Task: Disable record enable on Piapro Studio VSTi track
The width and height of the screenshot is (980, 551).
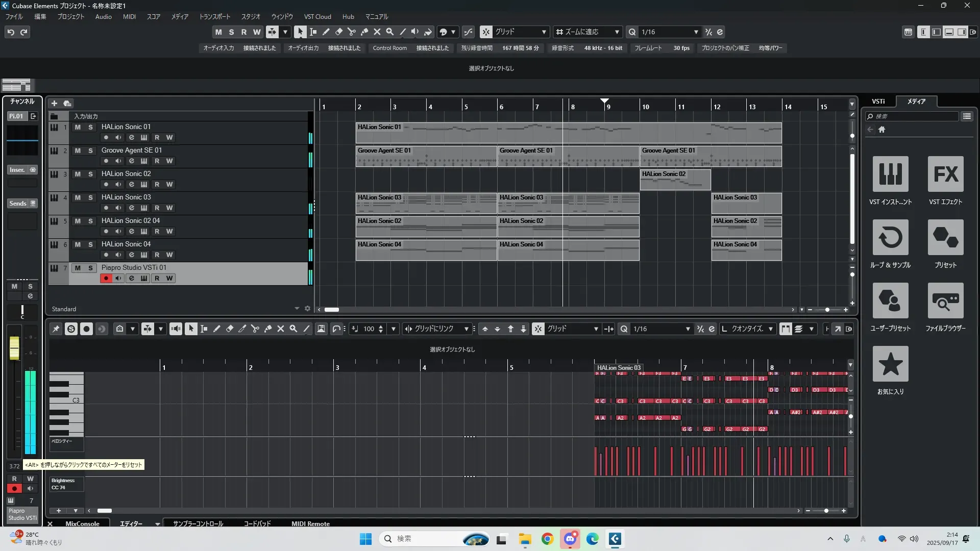Action: pos(106,279)
